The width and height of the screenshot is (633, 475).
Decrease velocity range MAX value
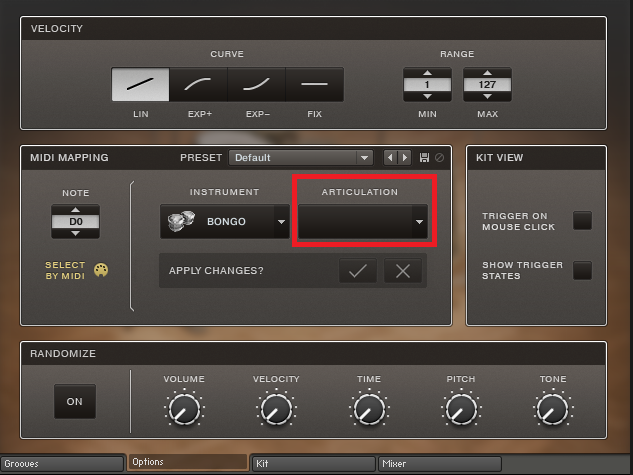tap(487, 96)
